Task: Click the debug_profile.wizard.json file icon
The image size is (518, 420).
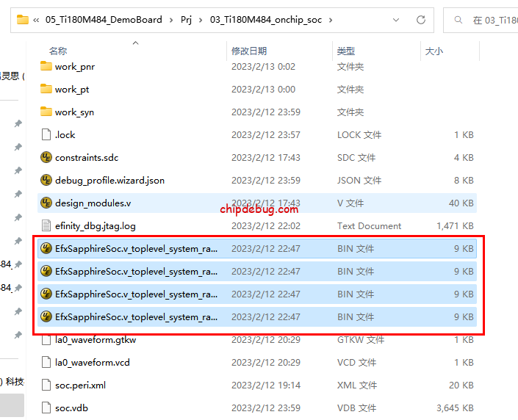Action: (x=46, y=181)
